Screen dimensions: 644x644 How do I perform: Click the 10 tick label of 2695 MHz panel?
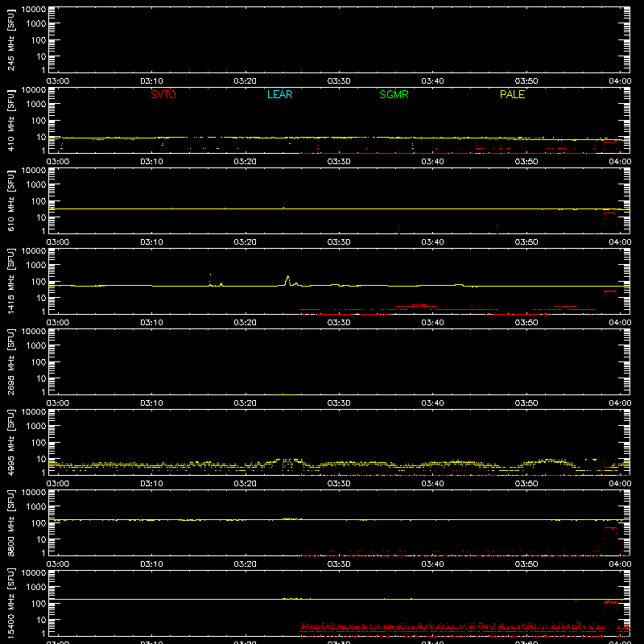[x=41, y=378]
